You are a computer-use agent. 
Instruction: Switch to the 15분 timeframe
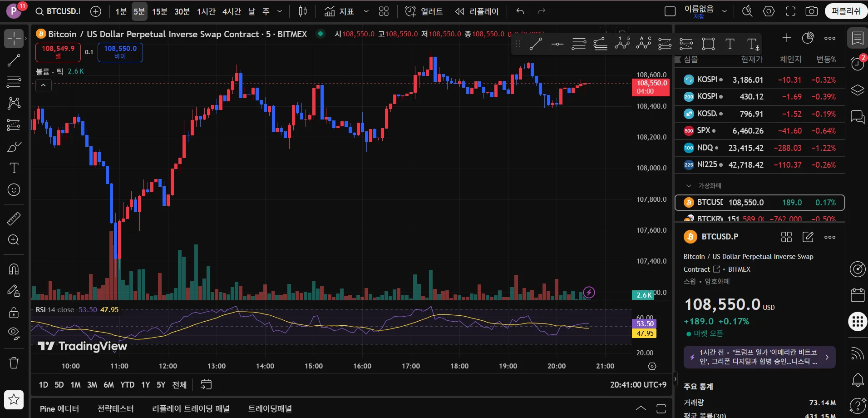pos(159,11)
